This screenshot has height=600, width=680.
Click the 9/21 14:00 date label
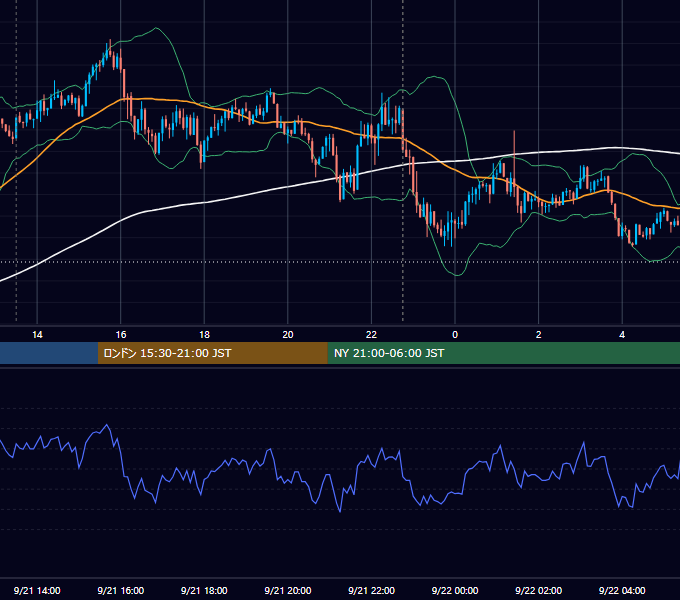tap(37, 590)
